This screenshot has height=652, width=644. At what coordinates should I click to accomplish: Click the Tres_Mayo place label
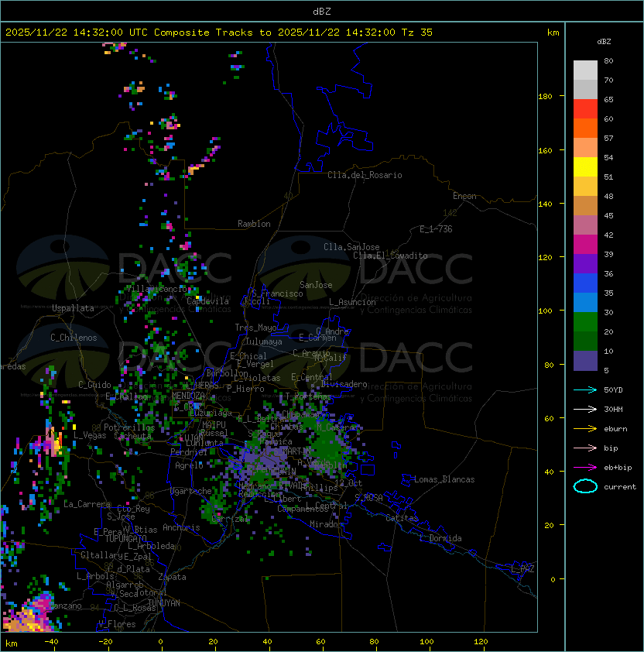click(x=255, y=328)
